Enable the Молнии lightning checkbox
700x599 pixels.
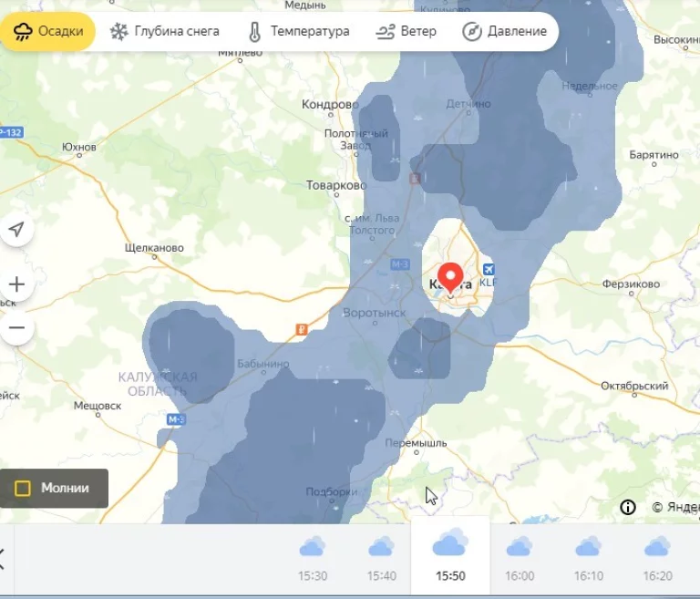24,488
